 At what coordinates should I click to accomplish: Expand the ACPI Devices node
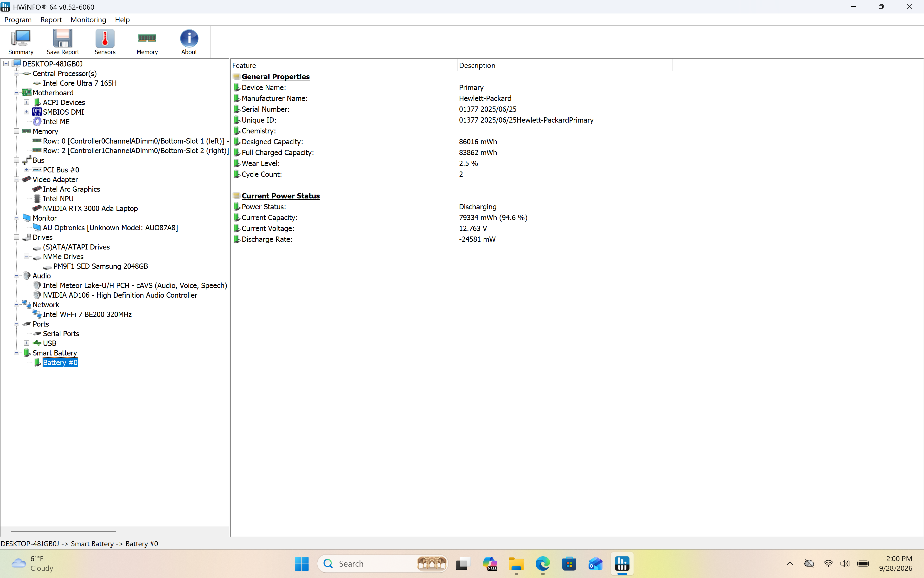point(27,102)
